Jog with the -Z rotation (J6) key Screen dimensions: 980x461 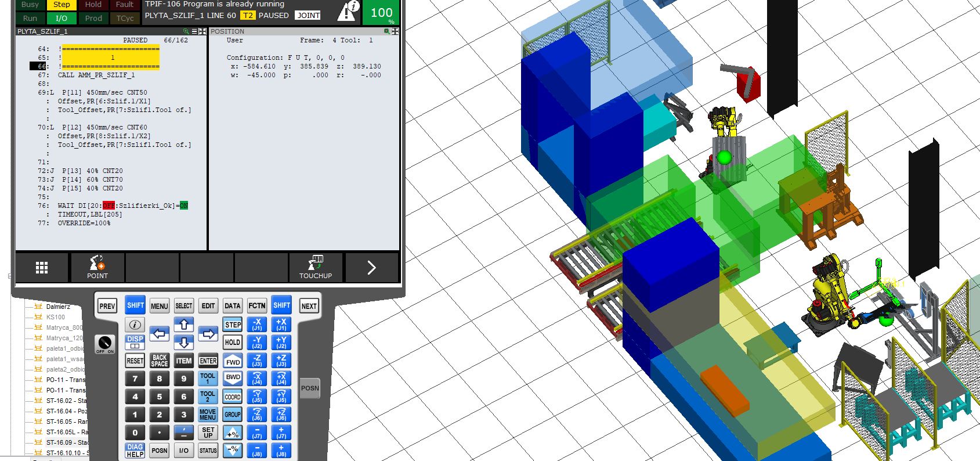pos(257,415)
